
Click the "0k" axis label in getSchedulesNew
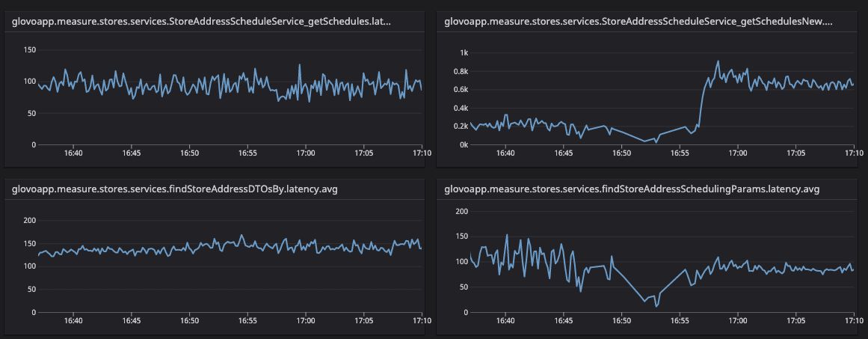[464, 144]
